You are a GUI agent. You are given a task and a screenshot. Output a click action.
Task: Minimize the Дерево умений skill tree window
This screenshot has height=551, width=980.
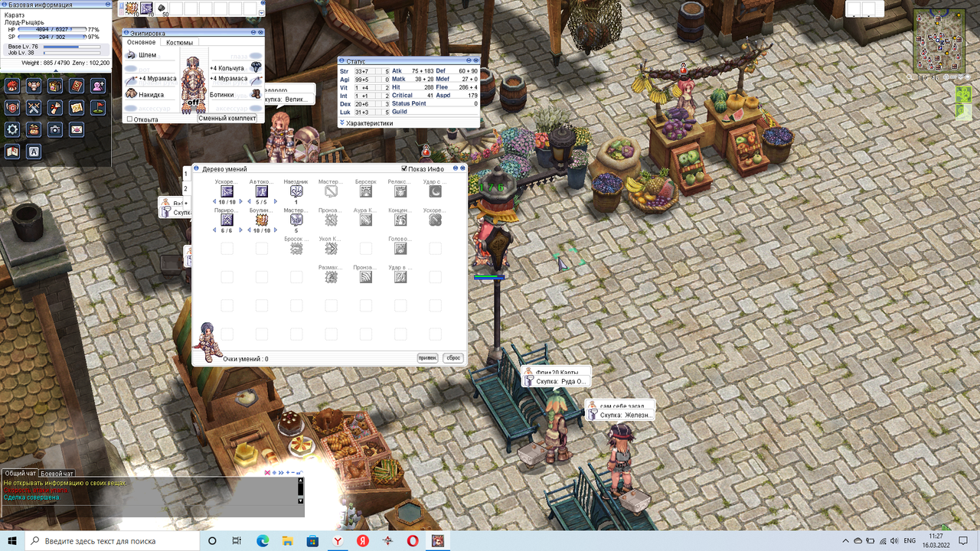pyautogui.click(x=454, y=168)
